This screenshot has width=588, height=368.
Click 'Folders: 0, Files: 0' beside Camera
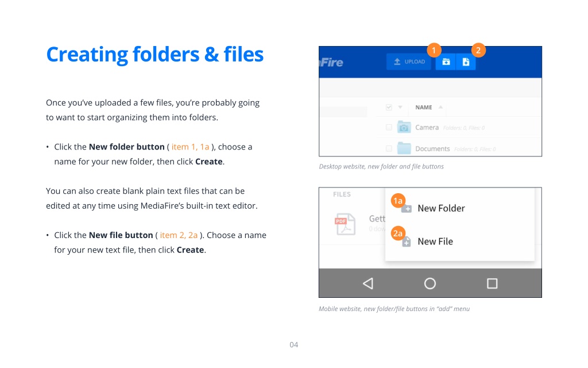tap(464, 128)
